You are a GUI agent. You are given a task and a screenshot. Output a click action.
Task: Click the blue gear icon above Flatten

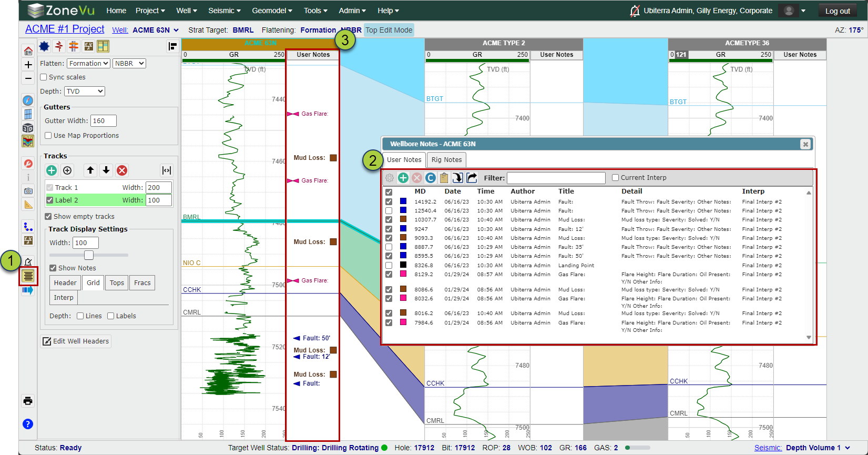pyautogui.click(x=45, y=46)
